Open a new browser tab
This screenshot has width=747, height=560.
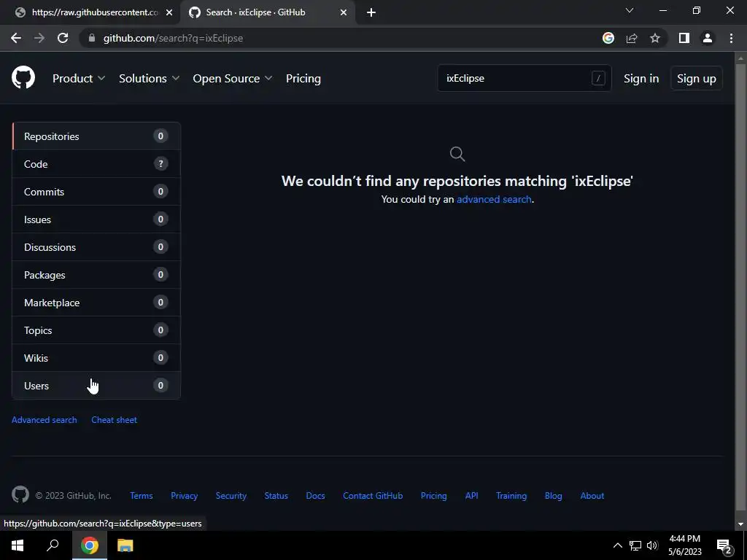tap(371, 12)
